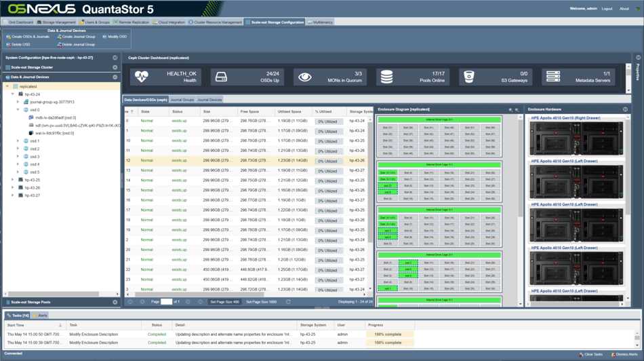Screen dimensions: 644x361
Task: Open the Users & Groups tab
Action: tap(96, 22)
